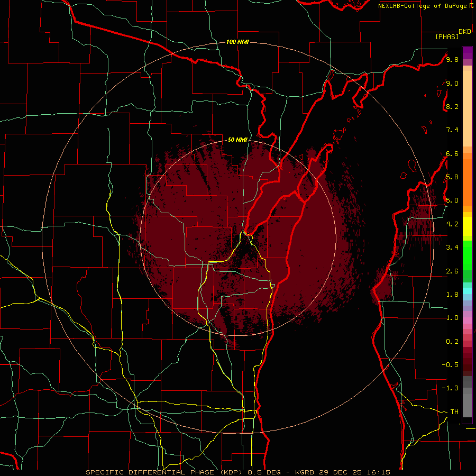Screen dimensions: 476x476
Task: Click the 4.2 scale value
Action: 452,224
